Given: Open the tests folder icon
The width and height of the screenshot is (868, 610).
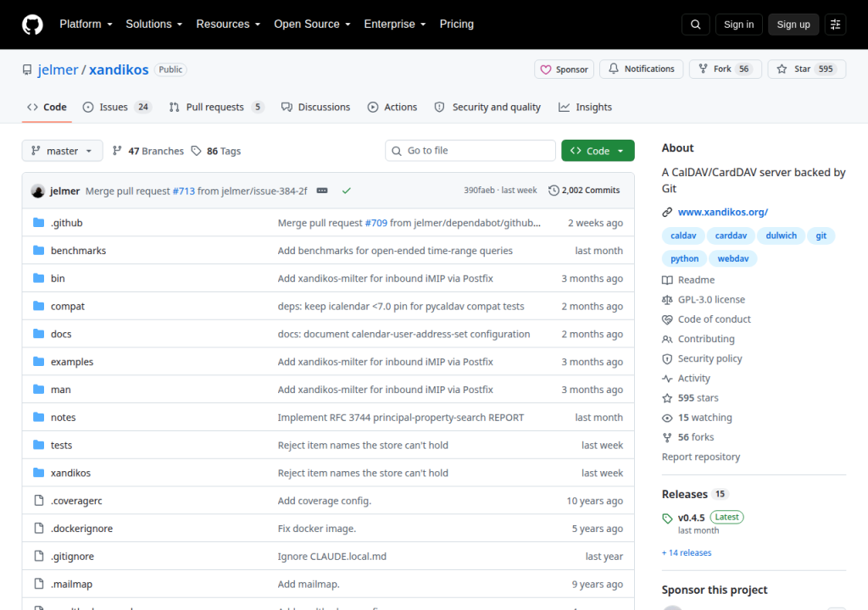Looking at the screenshot, I should [x=38, y=445].
